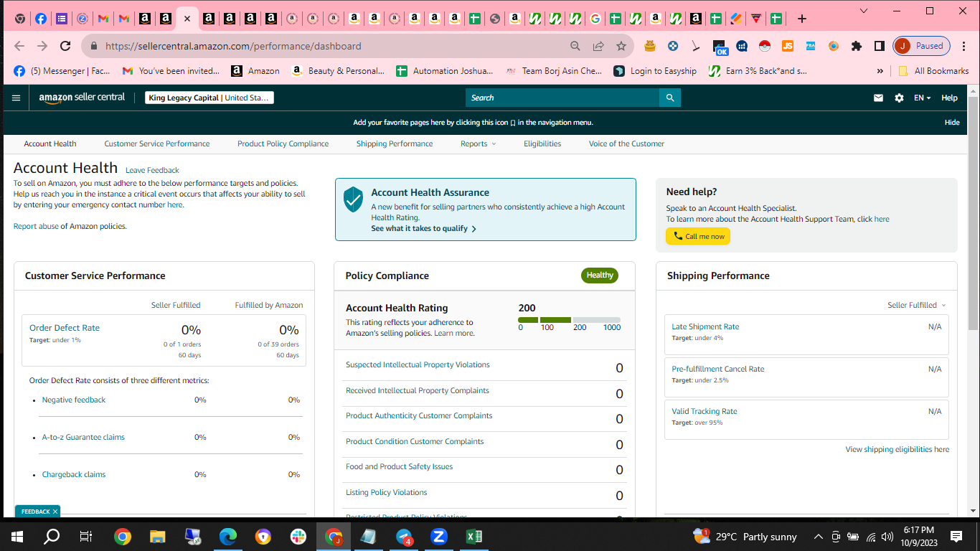This screenshot has height=551, width=980.
Task: Open the Report abuse link
Action: click(x=36, y=226)
